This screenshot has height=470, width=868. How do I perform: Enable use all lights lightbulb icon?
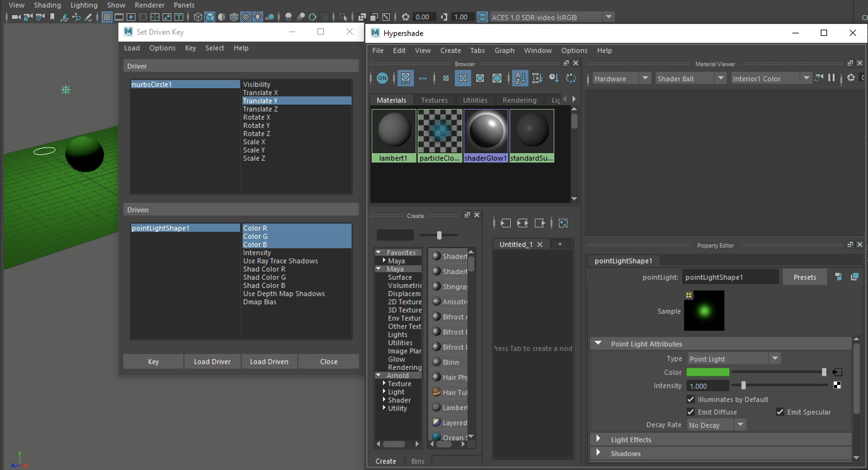(258, 17)
